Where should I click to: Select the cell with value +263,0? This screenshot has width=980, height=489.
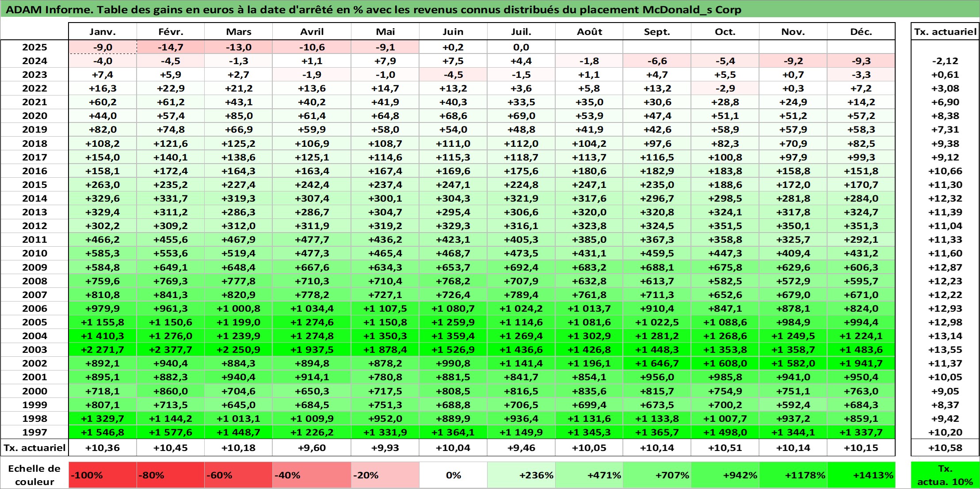[103, 185]
